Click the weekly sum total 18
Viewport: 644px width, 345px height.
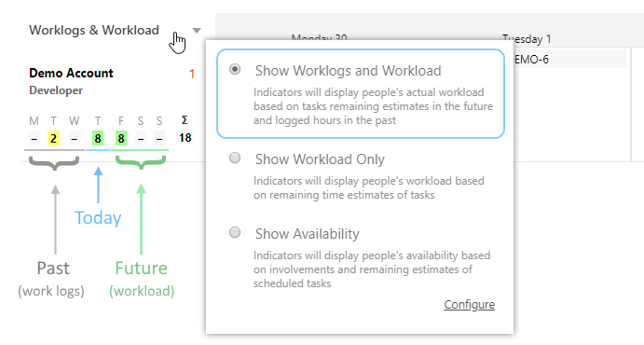point(185,138)
